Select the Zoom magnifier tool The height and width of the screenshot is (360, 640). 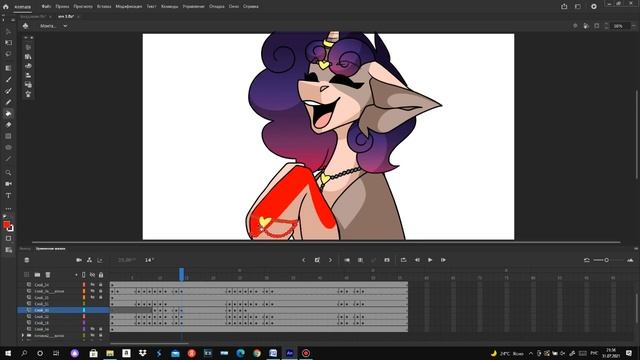(8, 173)
